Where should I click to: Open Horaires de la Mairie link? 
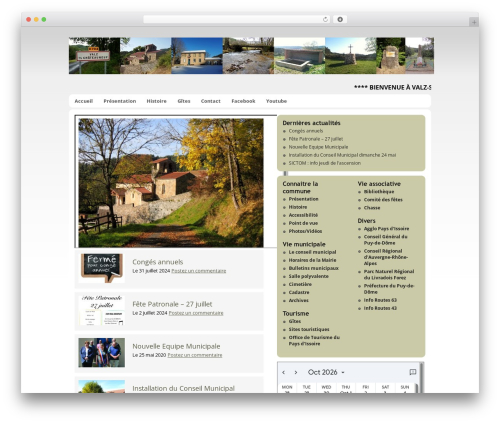coord(312,260)
